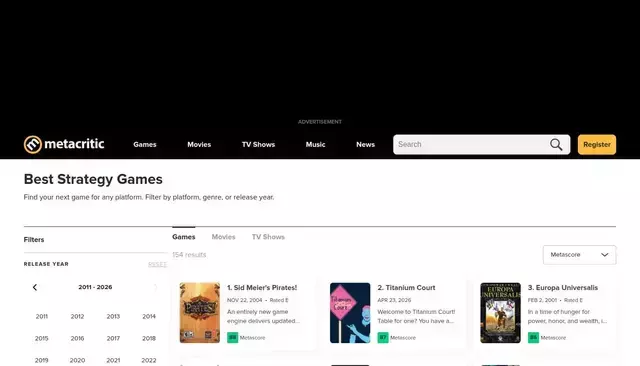Switch to the Games results tab
Screen dimensions: 640x366
(184, 237)
